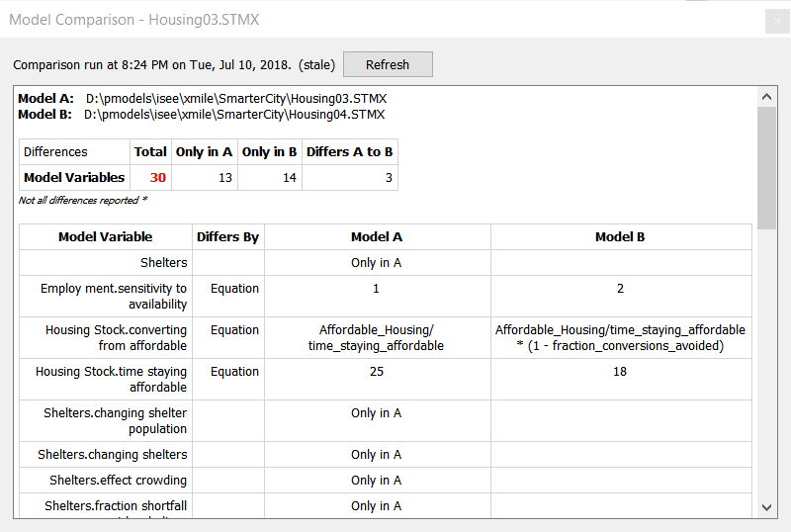Click the Differs By column header
791x532 pixels.
[227, 236]
